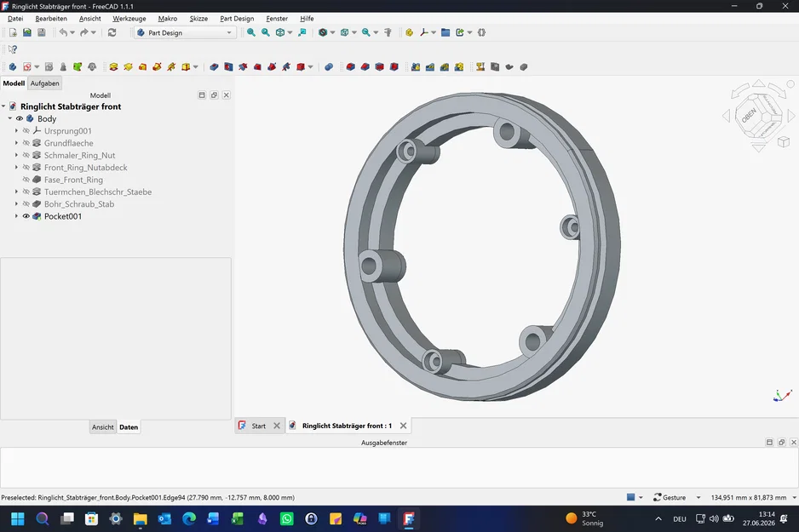Image resolution: width=799 pixels, height=532 pixels.
Task: Open the dimension units dropdown in status bar
Action: pyautogui.click(x=794, y=497)
